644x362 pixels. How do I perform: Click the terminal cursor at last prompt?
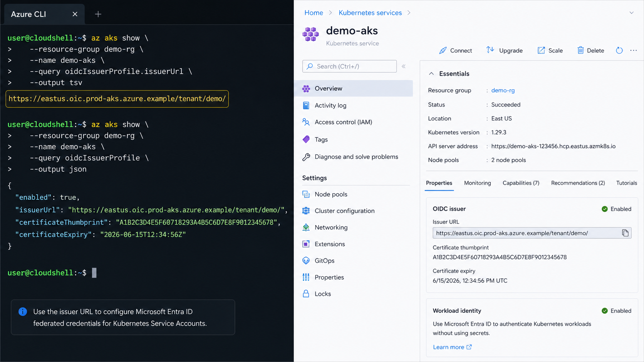94,273
